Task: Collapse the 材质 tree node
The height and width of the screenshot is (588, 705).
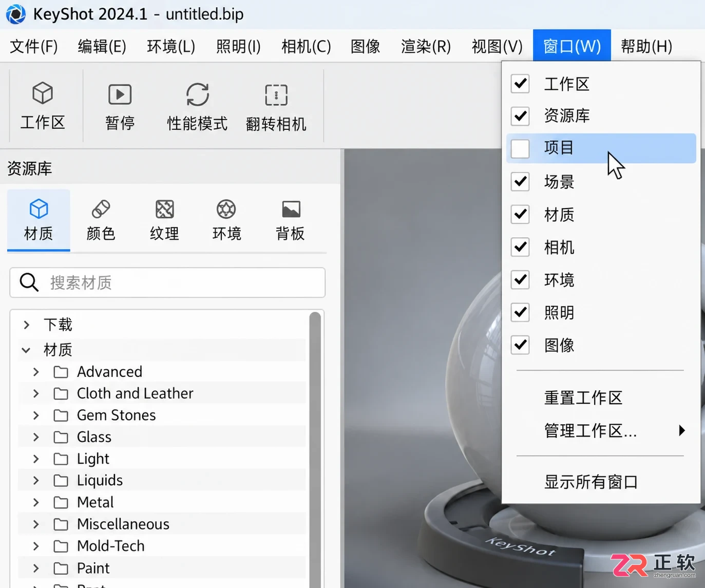Action: click(26, 350)
